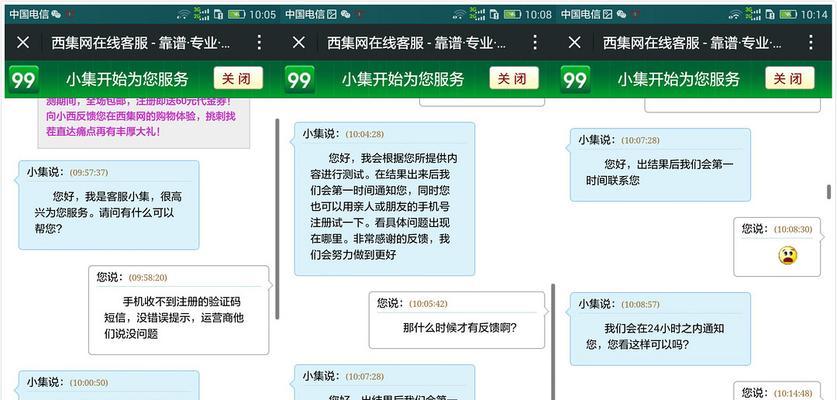Click the timestamp (10:14:48)
This screenshot has width=837, height=400.
pos(793,394)
